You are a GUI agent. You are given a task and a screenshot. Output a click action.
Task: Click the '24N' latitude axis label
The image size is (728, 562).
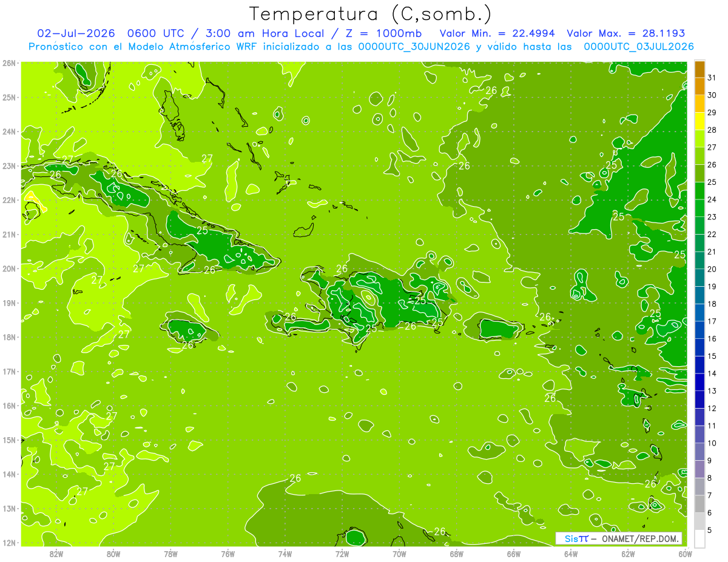pos(8,132)
